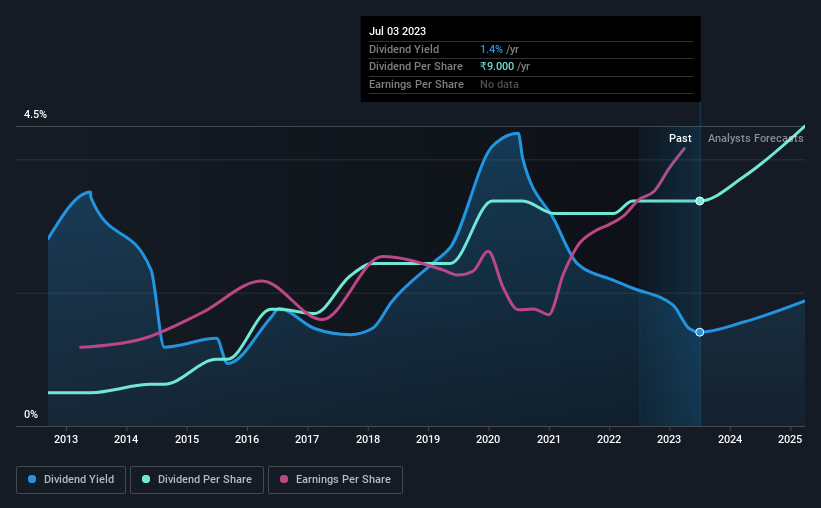
Task: Click the 0% y-axis label
Action: coord(31,415)
